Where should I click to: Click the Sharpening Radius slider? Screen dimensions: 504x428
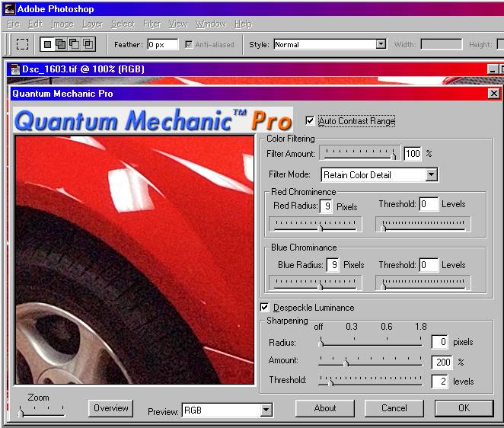click(370, 341)
